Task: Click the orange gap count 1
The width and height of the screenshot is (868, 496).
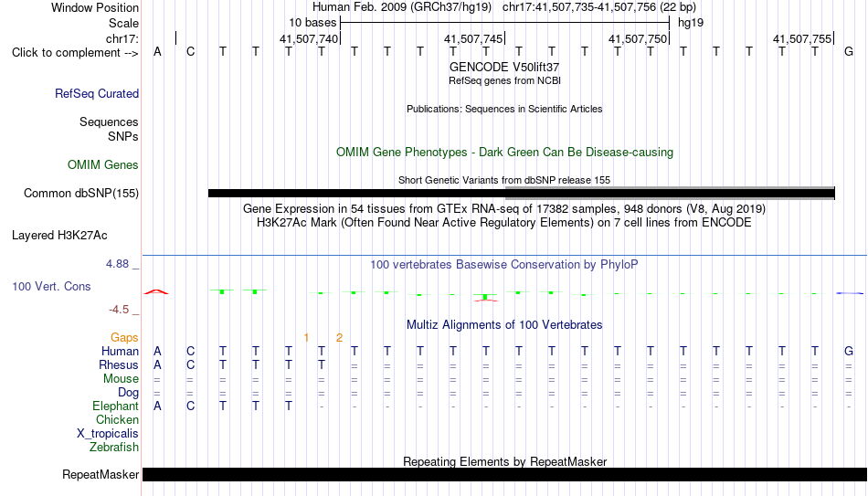Action: pyautogui.click(x=306, y=338)
